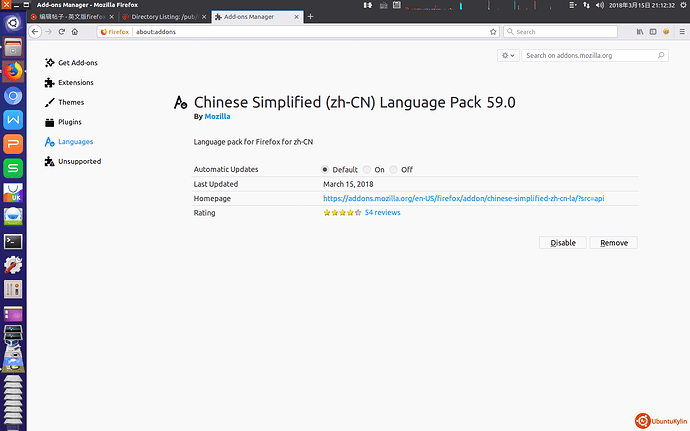Turn Automatic Updates On

(367, 170)
